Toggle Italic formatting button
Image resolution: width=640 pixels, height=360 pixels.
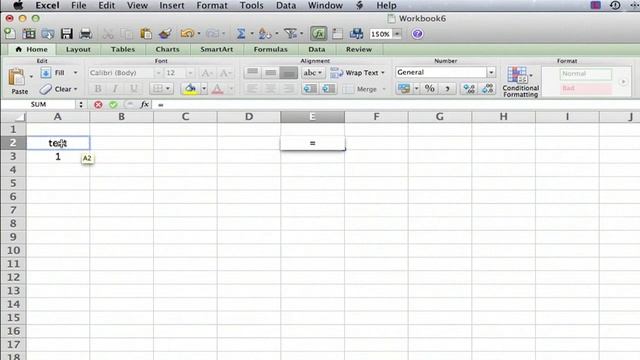(116, 89)
